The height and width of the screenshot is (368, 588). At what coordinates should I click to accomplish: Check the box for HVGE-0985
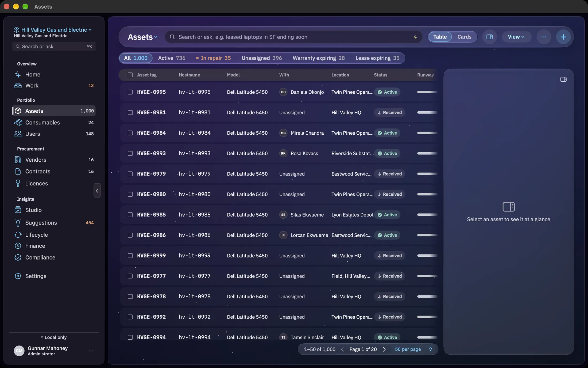coord(130,215)
